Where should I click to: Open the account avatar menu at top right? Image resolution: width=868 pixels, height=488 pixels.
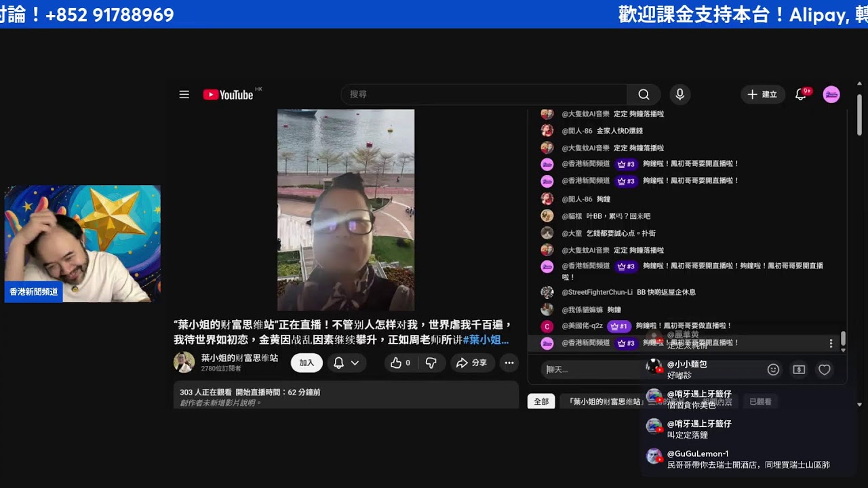831,95
